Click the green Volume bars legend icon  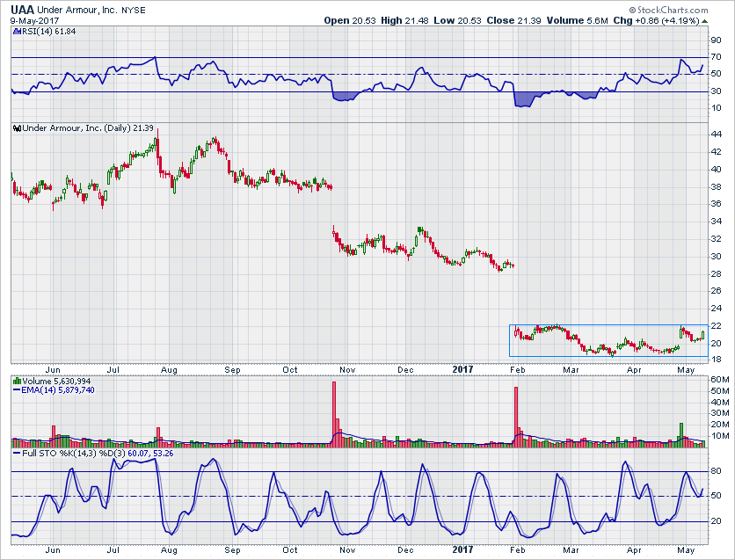coord(17,381)
